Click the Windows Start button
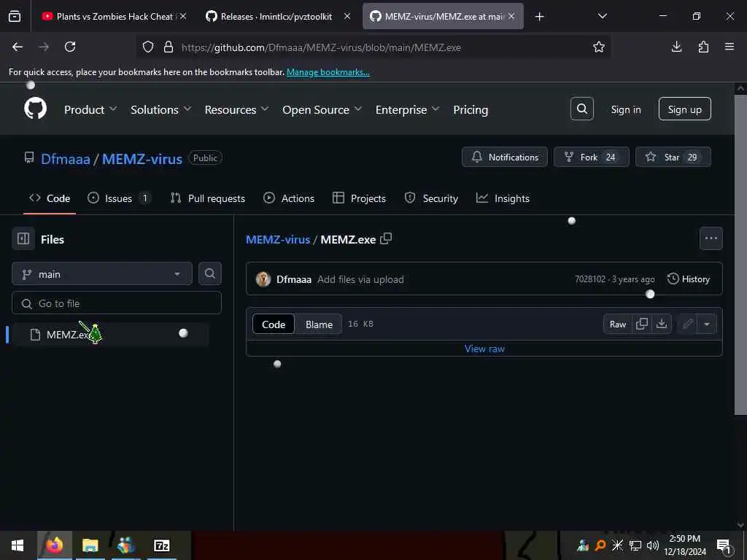The width and height of the screenshot is (747, 560). (x=18, y=545)
